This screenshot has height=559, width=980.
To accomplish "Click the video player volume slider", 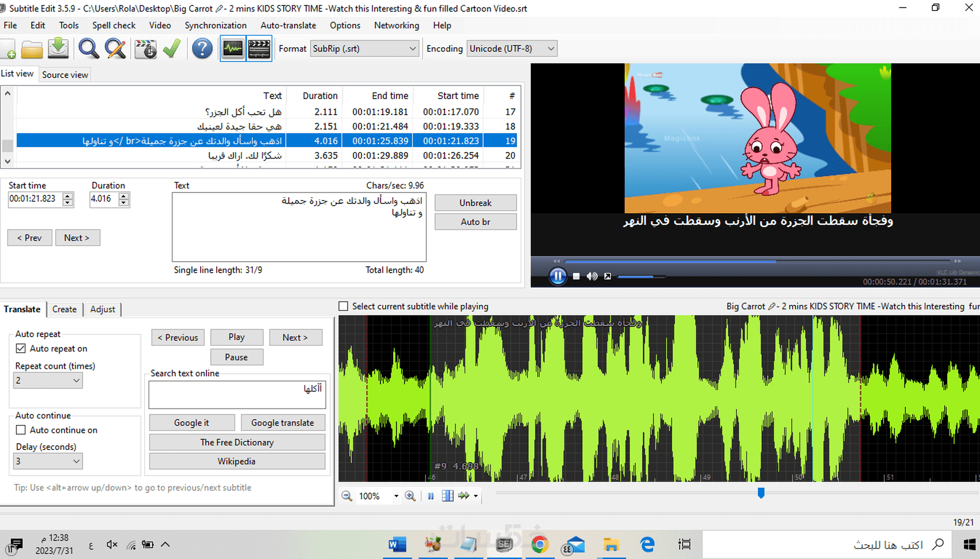I will [642, 277].
